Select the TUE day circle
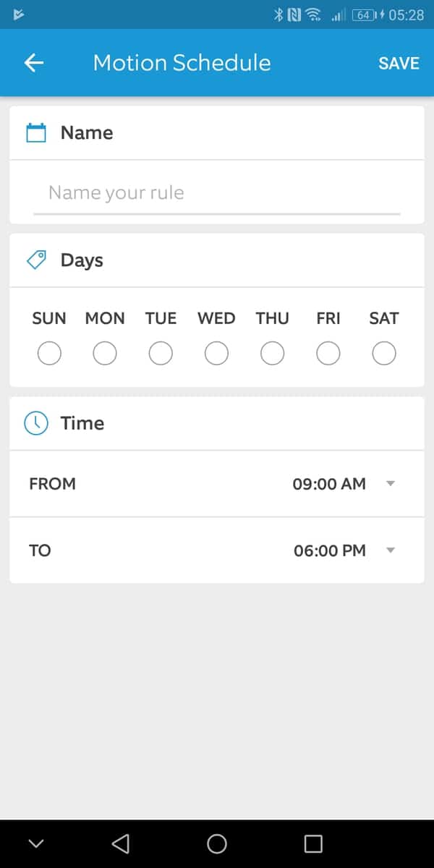Image resolution: width=434 pixels, height=868 pixels. point(161,354)
